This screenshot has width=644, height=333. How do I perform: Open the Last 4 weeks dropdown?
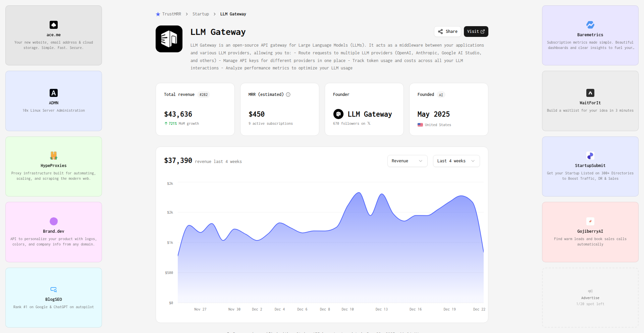tap(456, 161)
